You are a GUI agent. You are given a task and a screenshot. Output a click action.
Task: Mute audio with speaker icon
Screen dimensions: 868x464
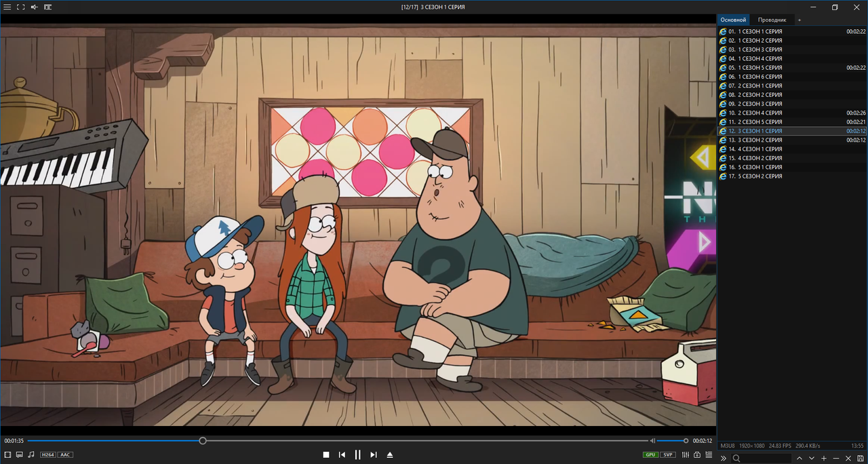pos(652,441)
